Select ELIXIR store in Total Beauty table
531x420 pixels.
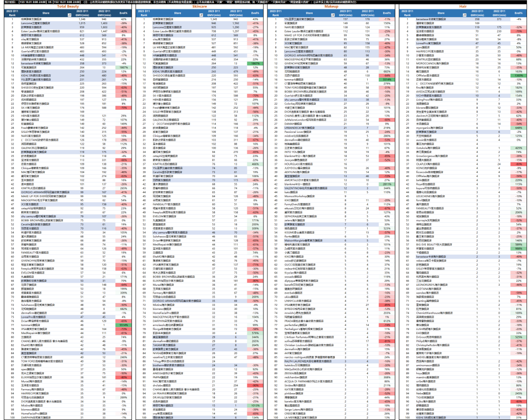(36, 377)
